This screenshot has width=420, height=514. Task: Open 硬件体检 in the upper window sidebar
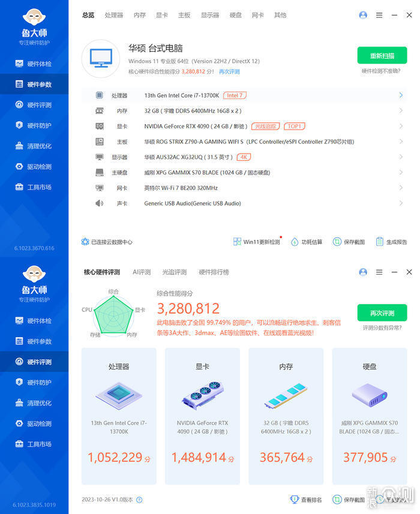coord(34,64)
